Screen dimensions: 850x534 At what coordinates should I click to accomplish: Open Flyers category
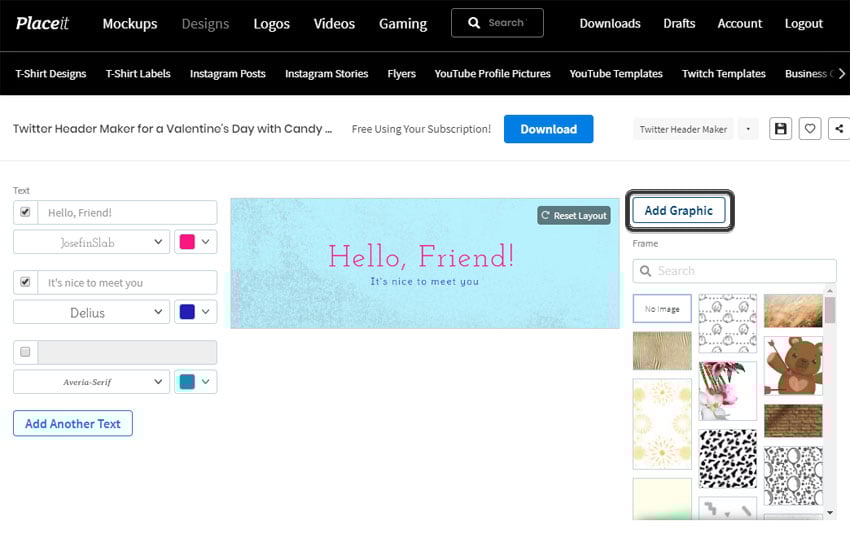(402, 74)
